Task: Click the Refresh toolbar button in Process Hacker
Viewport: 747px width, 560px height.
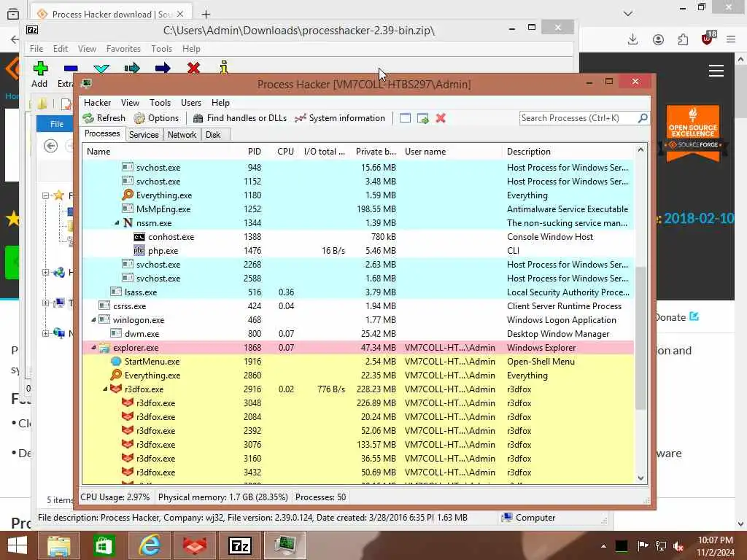Action: pyautogui.click(x=104, y=118)
